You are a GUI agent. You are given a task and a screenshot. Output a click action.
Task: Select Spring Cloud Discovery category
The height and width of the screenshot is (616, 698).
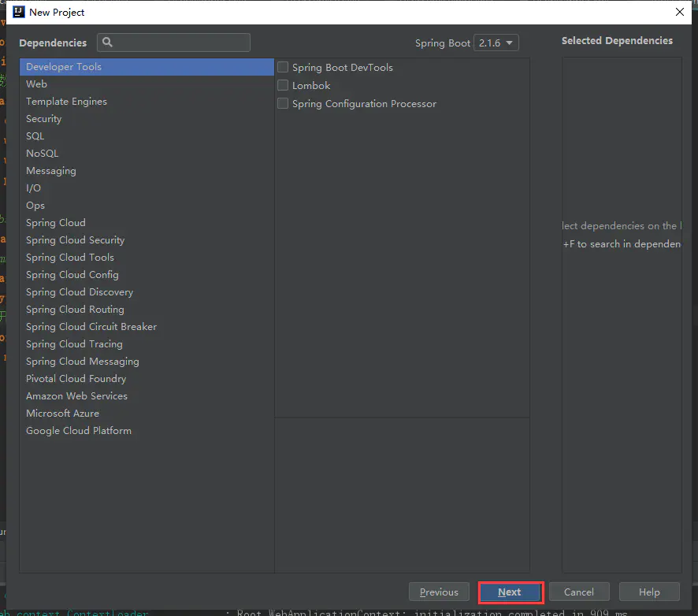(x=147, y=292)
